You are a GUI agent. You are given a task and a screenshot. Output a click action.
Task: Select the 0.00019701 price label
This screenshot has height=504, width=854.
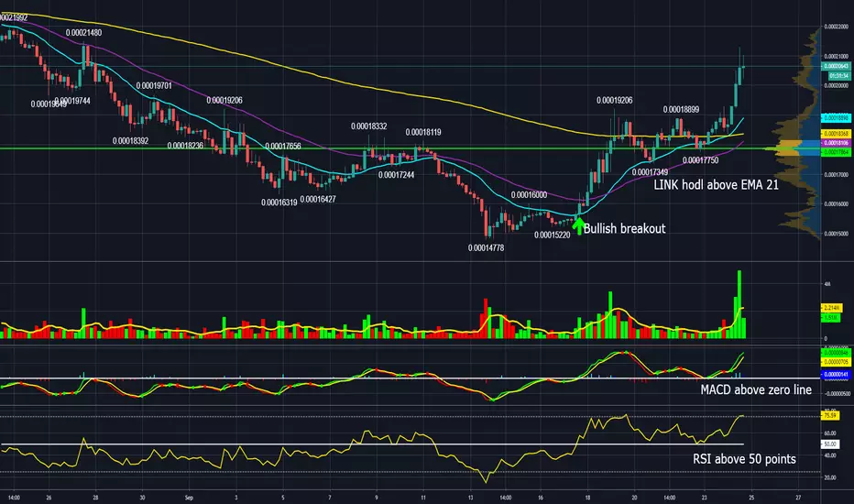pos(154,85)
